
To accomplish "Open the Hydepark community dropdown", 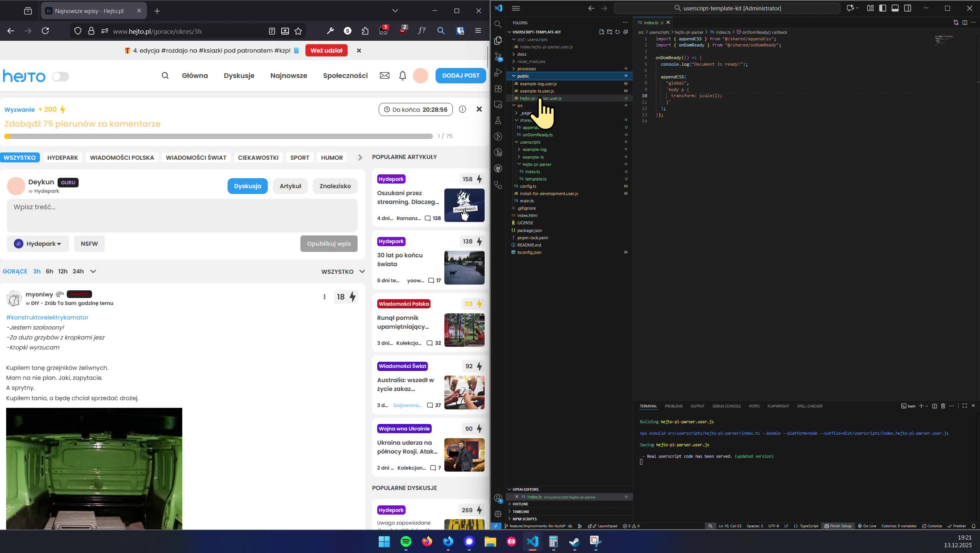I will click(38, 243).
